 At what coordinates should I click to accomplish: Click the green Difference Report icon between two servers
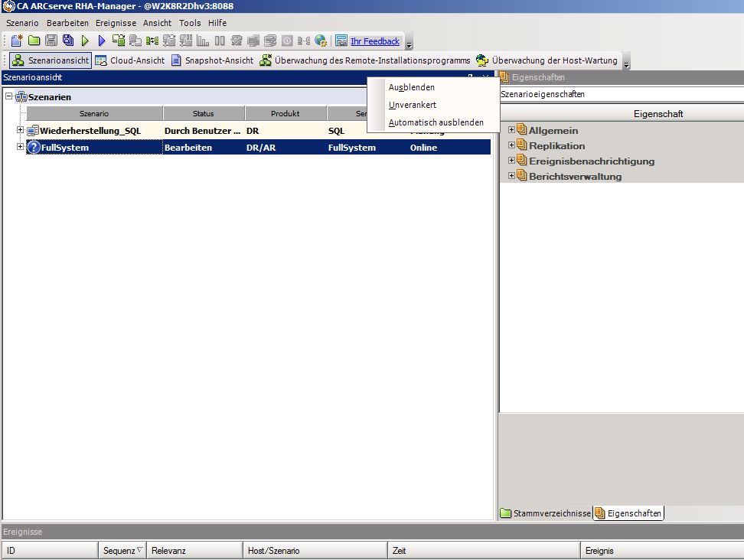[x=152, y=41]
